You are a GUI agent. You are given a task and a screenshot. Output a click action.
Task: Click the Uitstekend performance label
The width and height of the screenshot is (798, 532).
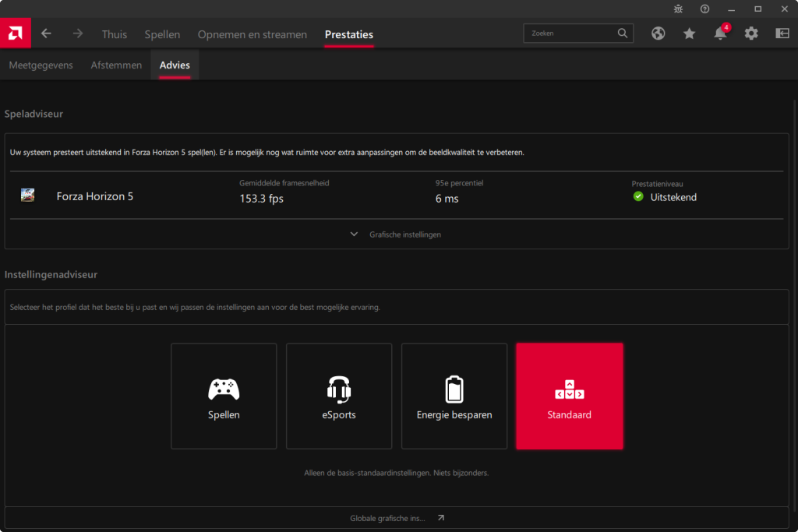673,197
